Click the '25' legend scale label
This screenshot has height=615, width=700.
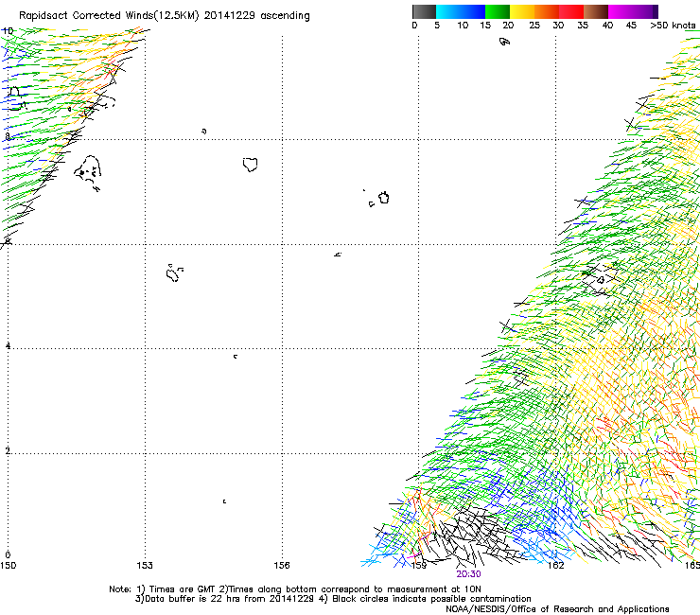point(534,26)
